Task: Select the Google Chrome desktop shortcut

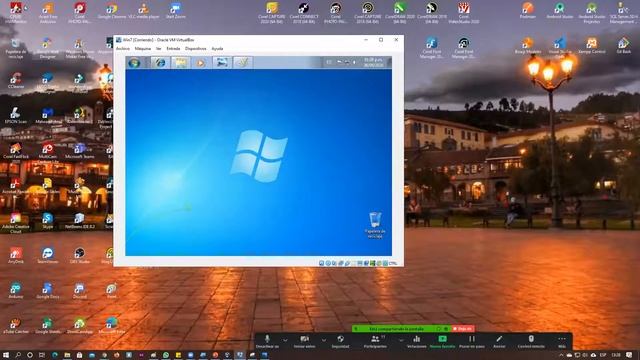Action: click(111, 11)
